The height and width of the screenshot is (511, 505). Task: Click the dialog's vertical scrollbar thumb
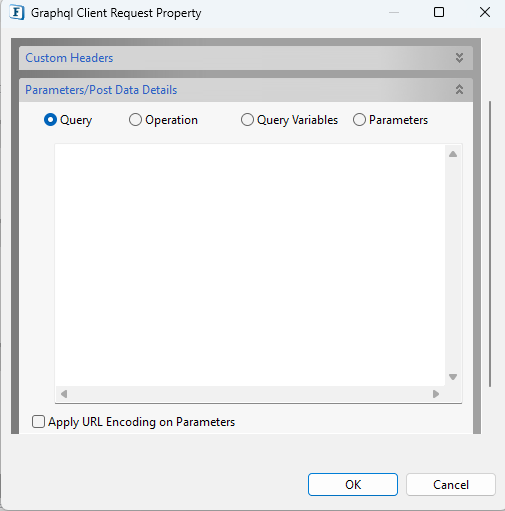pyautogui.click(x=490, y=244)
